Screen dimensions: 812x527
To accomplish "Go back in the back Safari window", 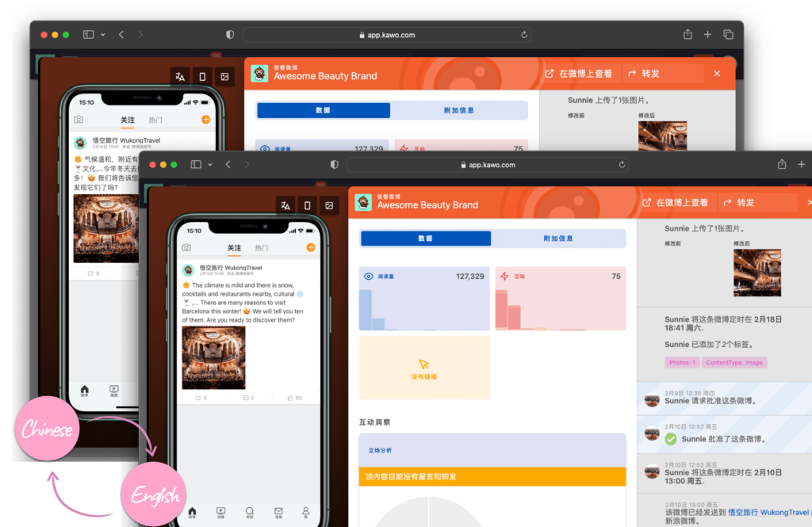I will (121, 35).
